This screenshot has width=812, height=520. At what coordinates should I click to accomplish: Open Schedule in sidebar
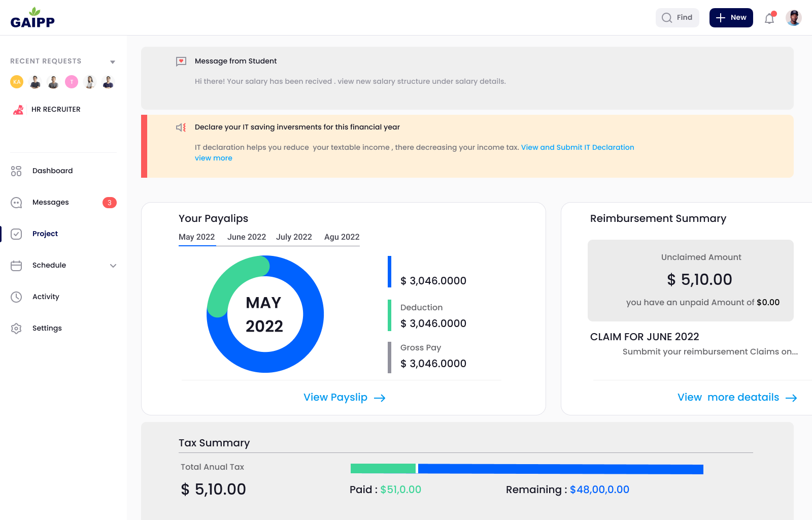[x=49, y=266]
